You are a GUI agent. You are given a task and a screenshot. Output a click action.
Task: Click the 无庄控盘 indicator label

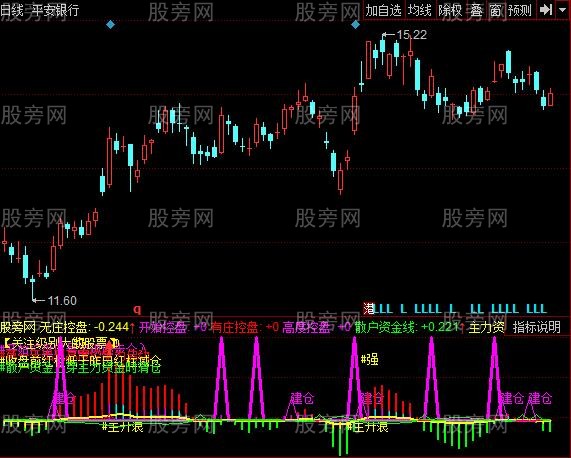[x=63, y=327]
